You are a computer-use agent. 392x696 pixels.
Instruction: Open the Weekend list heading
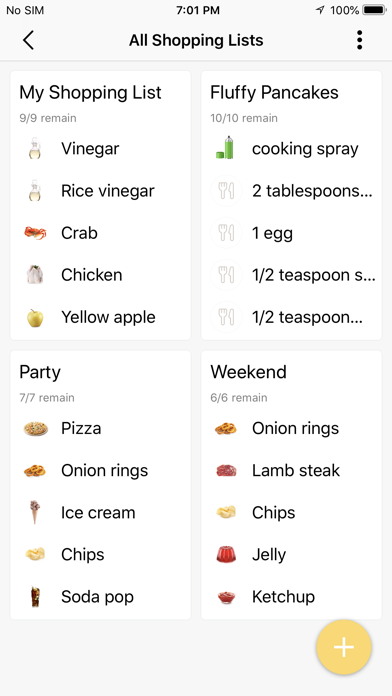click(x=248, y=372)
